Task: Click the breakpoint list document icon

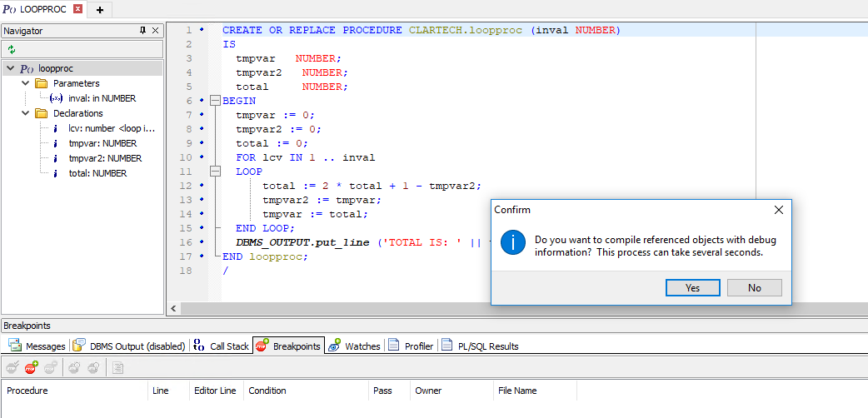Action: pyautogui.click(x=117, y=366)
